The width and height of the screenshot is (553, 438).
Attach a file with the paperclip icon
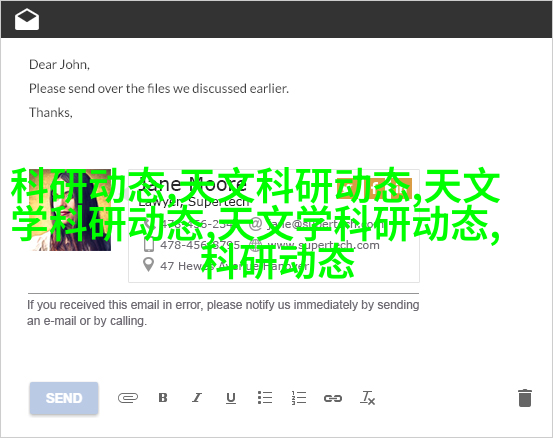[x=128, y=398]
